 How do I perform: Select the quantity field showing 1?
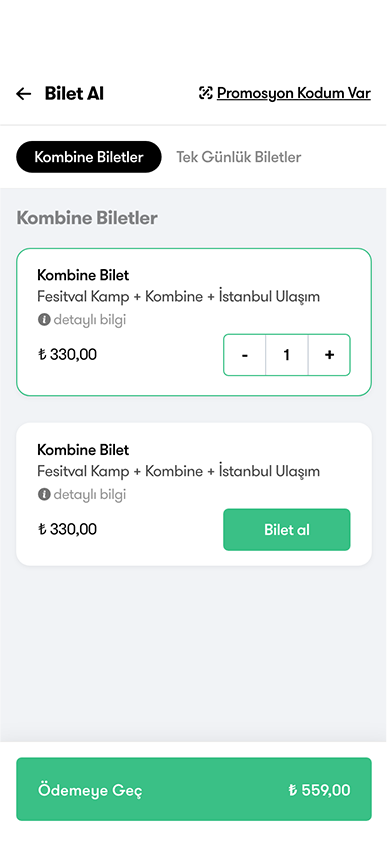tap(287, 355)
